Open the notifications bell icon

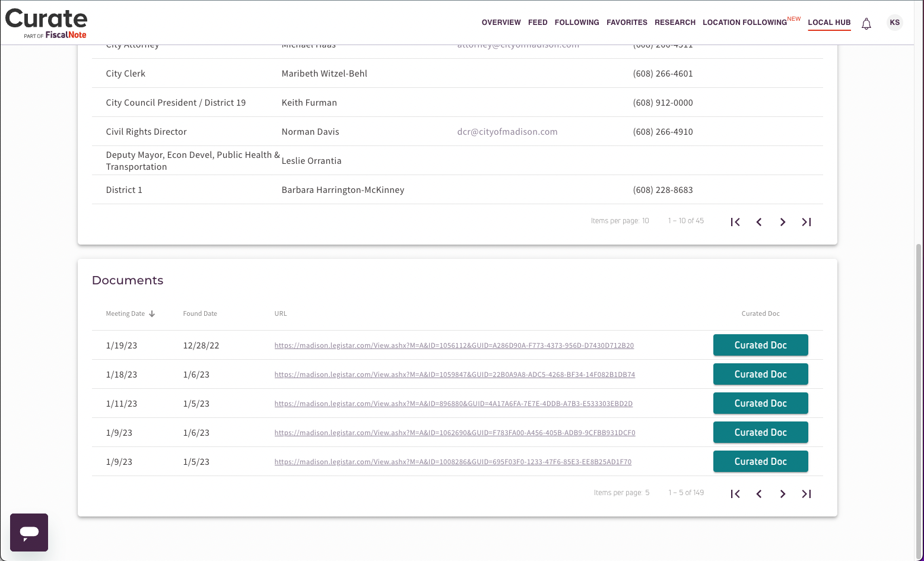(x=866, y=24)
